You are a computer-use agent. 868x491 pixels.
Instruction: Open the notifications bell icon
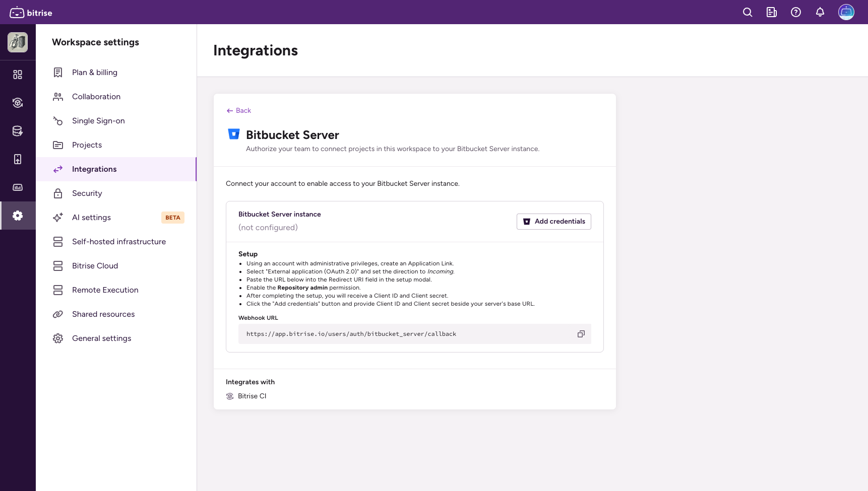click(x=820, y=12)
